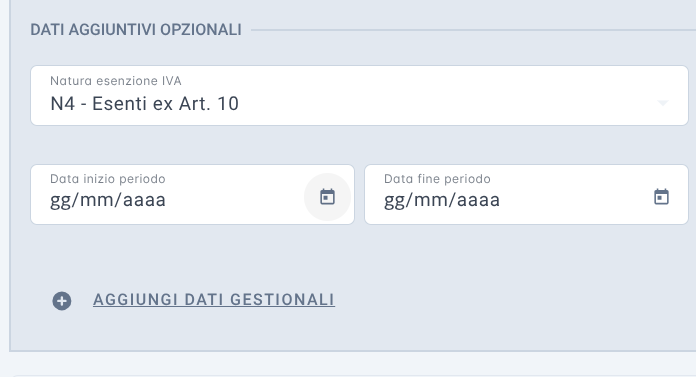This screenshot has height=377, width=696.
Task: Click the divider line after the section header
Action: click(x=473, y=30)
